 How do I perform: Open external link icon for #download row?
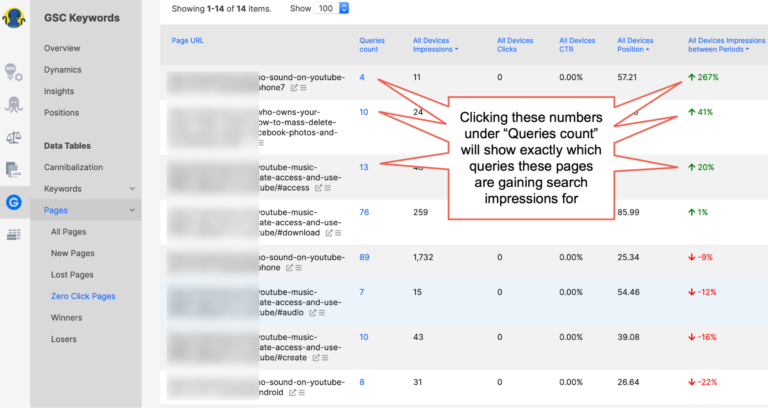pyautogui.click(x=329, y=233)
